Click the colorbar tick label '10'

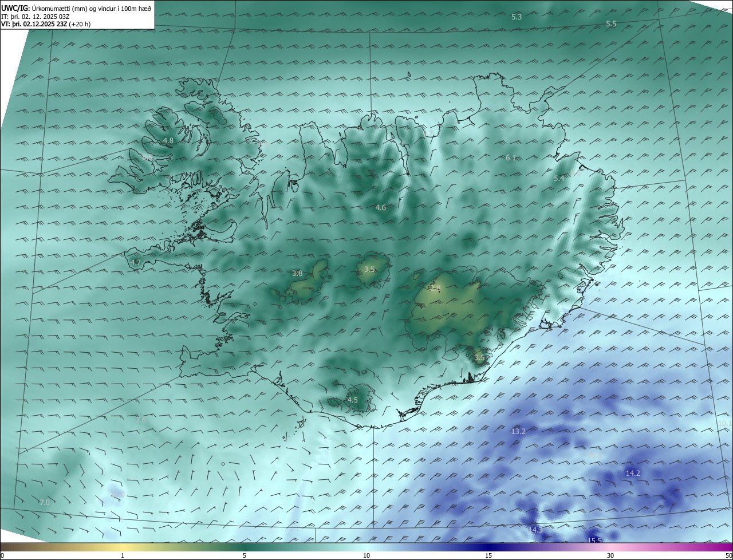click(366, 555)
